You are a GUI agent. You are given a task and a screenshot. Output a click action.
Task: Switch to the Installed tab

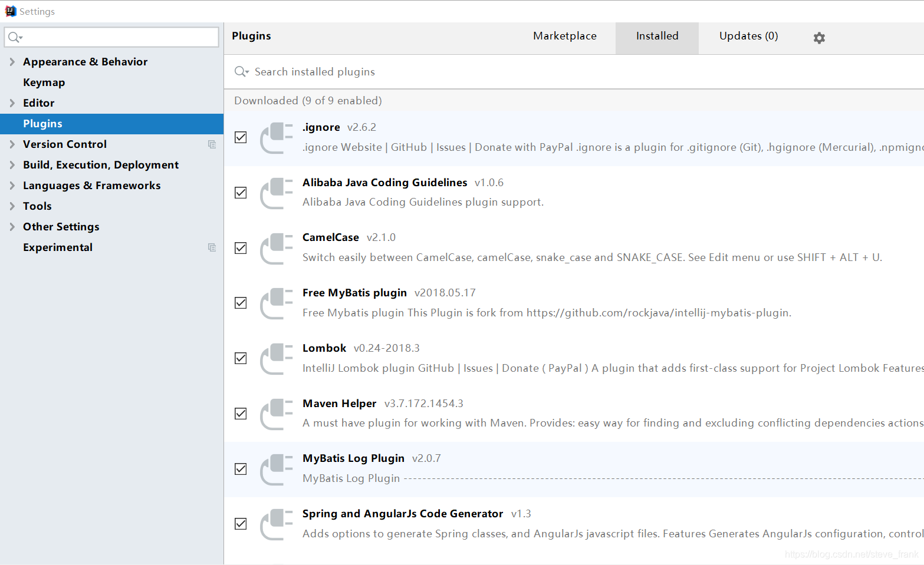657,38
